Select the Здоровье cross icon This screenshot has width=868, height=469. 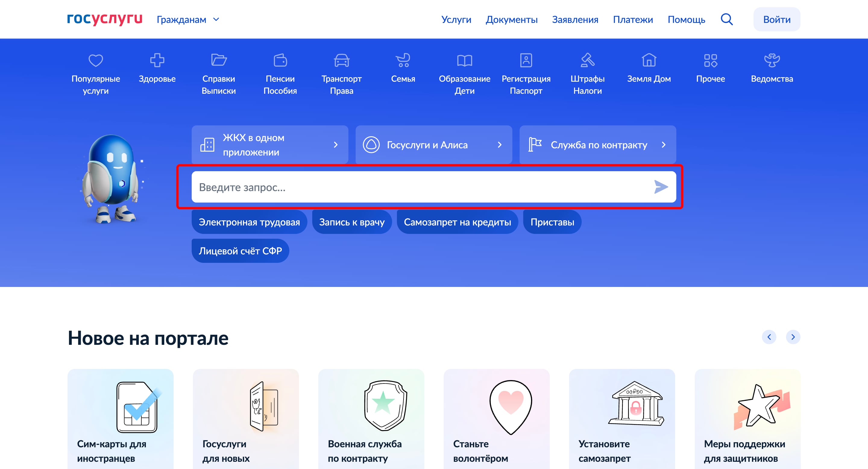click(157, 60)
